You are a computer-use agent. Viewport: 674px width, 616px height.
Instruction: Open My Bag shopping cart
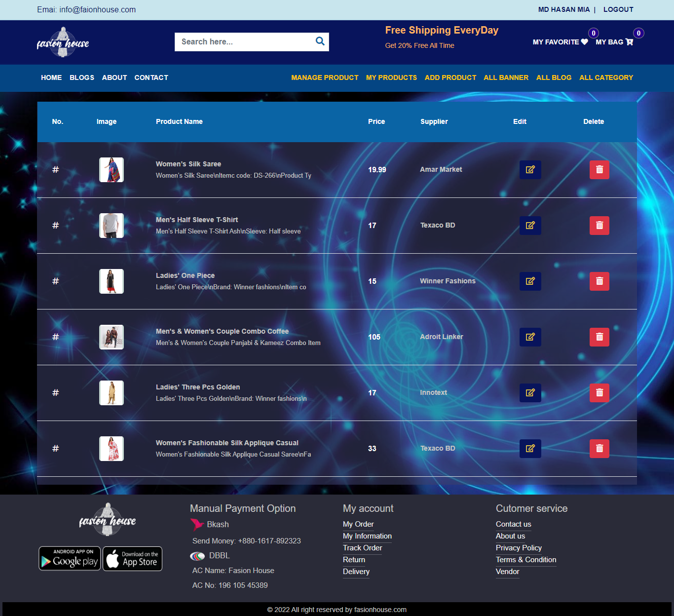pos(614,42)
